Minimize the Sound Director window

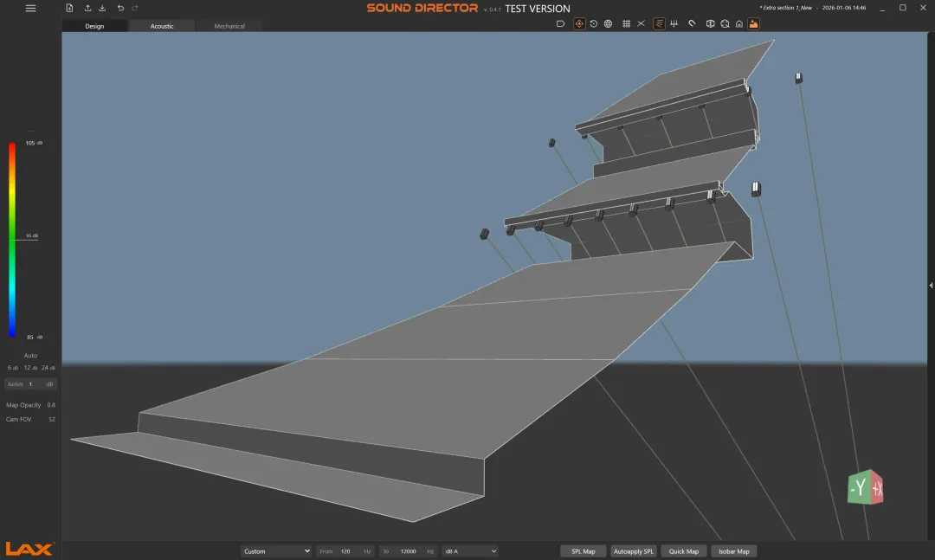coord(882,9)
